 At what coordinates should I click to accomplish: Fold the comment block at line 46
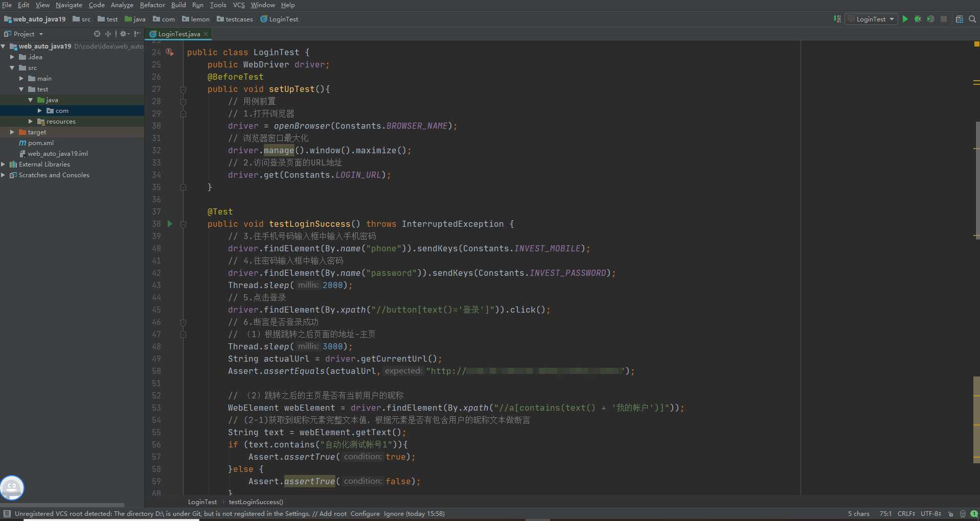coord(183,322)
